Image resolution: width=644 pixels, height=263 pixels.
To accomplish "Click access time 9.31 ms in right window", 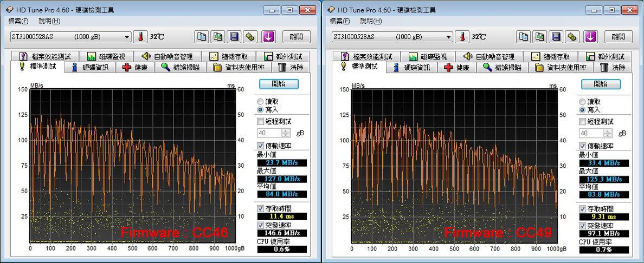I will coord(604,216).
